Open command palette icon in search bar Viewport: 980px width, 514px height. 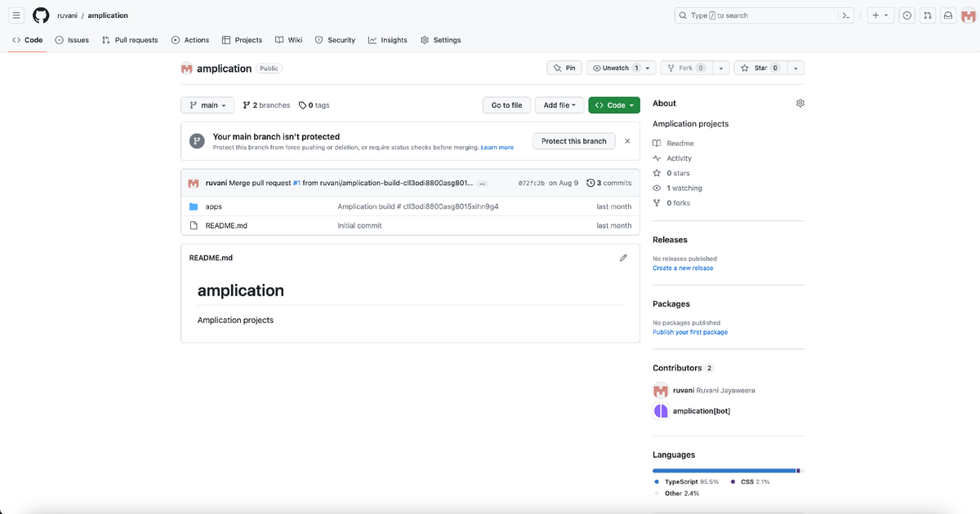click(847, 16)
